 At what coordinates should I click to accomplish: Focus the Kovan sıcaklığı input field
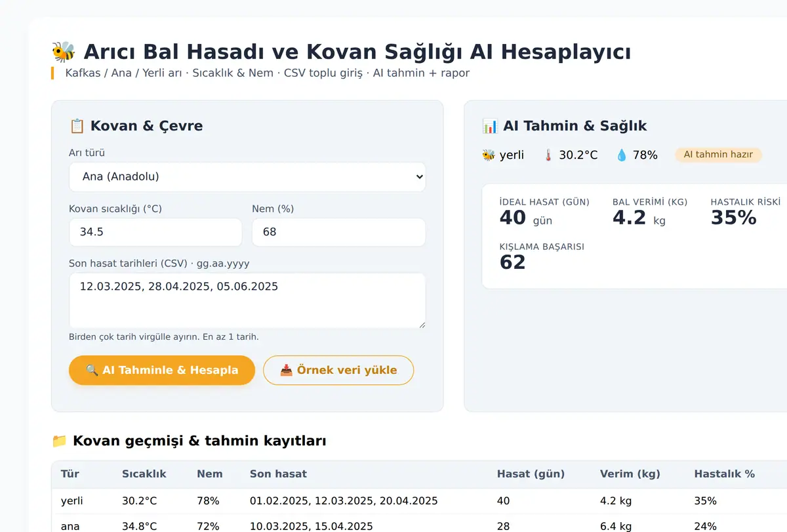pos(155,232)
